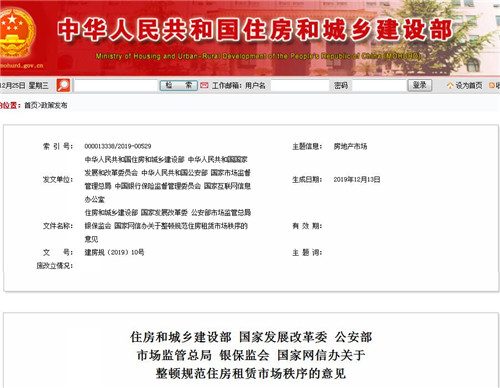The image size is (500, 388).
Task: Click the 工作邮箱 label
Action: [227, 86]
